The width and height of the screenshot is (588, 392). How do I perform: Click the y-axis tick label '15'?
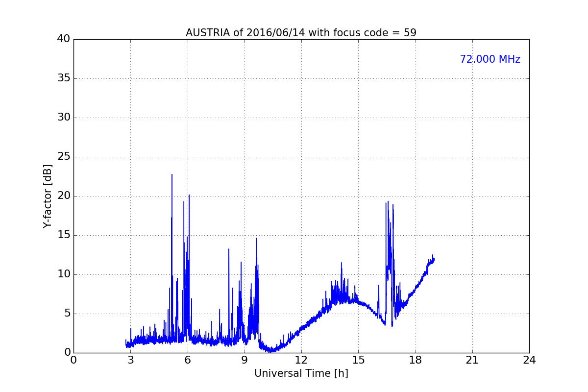click(64, 235)
